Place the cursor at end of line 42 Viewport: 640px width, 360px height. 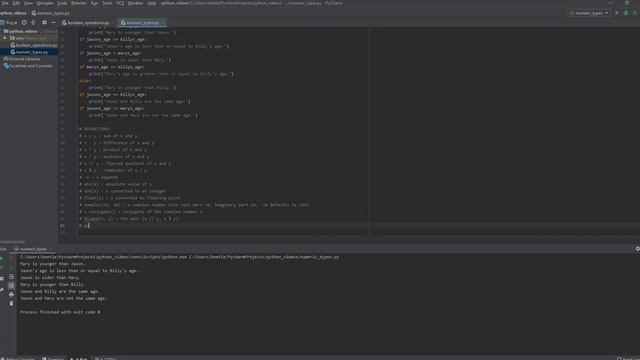point(90,226)
